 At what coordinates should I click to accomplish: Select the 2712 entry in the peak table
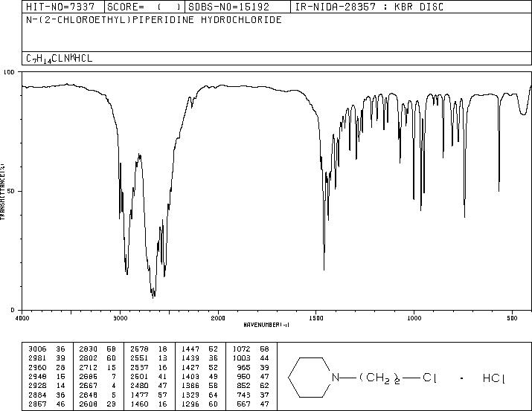(97, 368)
